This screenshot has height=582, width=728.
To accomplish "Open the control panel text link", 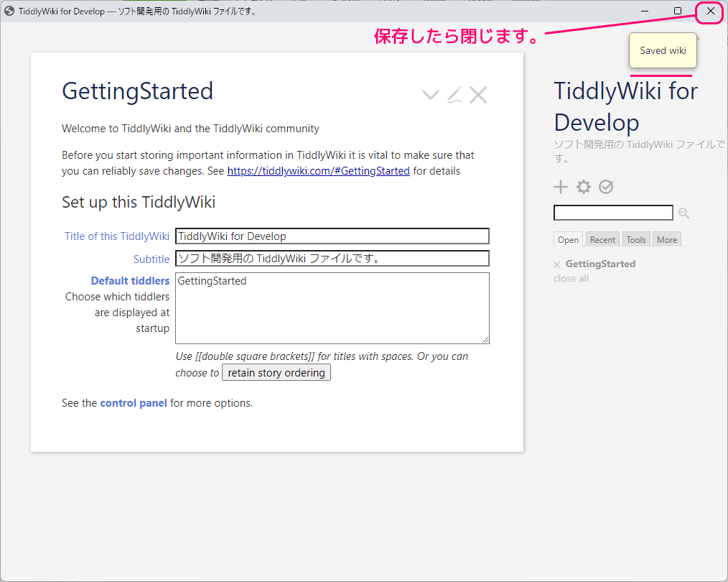I will [134, 402].
